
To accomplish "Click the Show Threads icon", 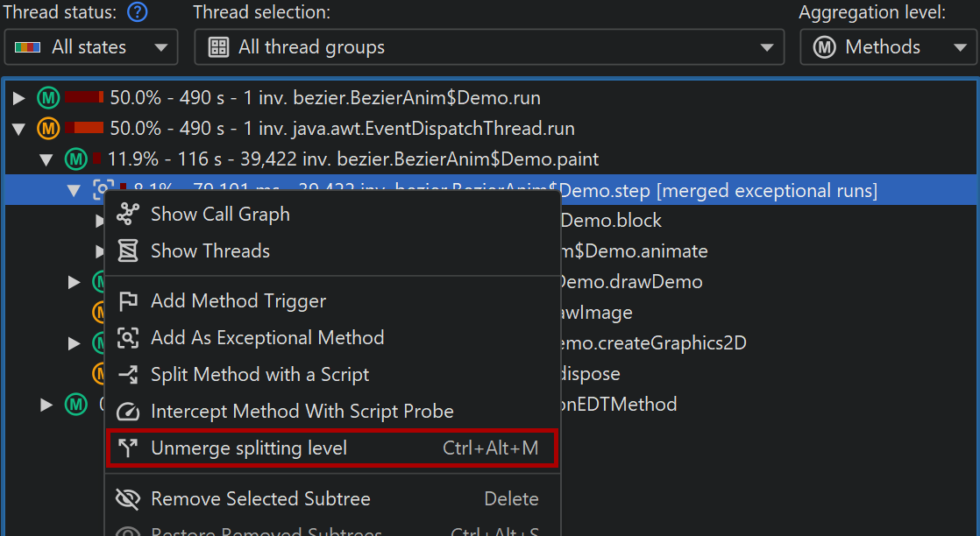I will click(128, 250).
